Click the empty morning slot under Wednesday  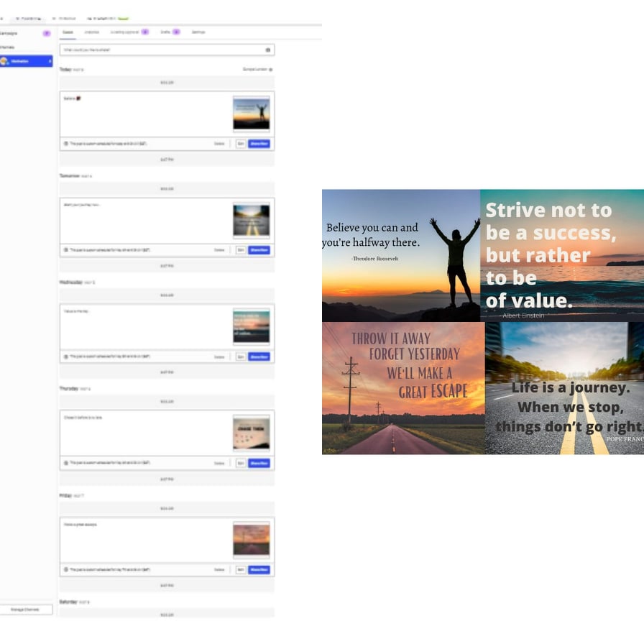pyautogui.click(x=167, y=295)
